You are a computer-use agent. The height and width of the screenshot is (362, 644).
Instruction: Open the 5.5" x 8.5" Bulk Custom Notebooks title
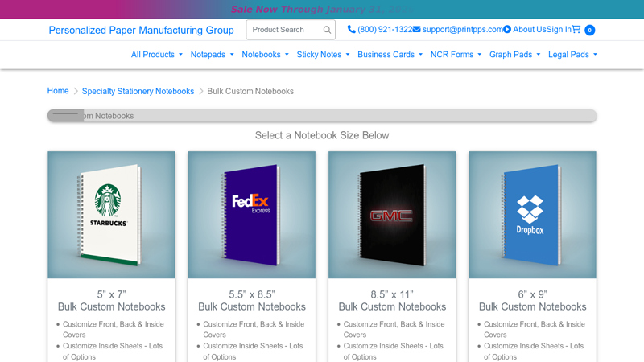click(252, 300)
